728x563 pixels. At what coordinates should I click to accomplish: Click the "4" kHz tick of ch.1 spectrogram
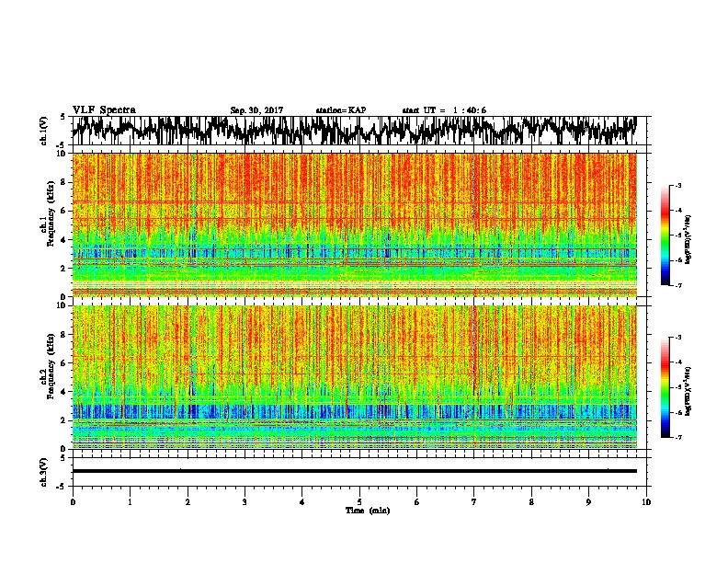tap(64, 240)
